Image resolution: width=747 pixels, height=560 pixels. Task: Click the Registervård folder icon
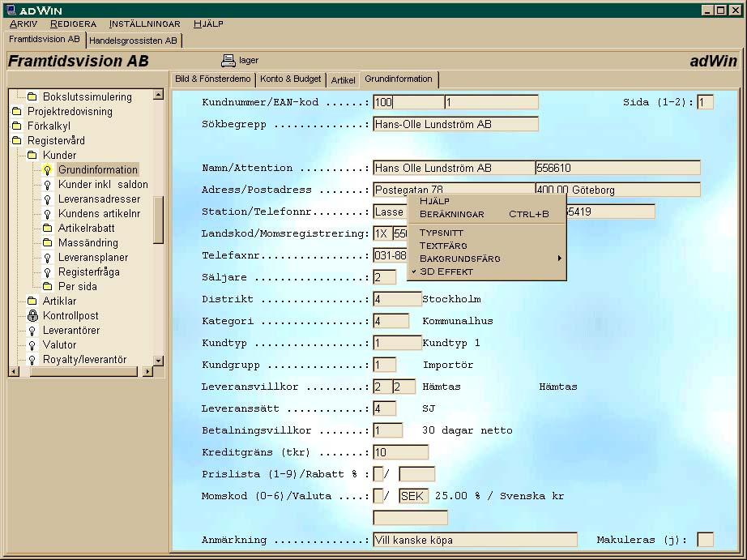click(17, 140)
